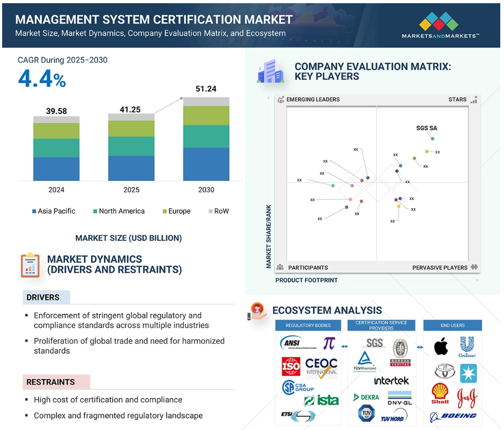The image size is (504, 430).
Task: Click the blue Asia Pacific segment of 2030 bar
Action: [206, 164]
